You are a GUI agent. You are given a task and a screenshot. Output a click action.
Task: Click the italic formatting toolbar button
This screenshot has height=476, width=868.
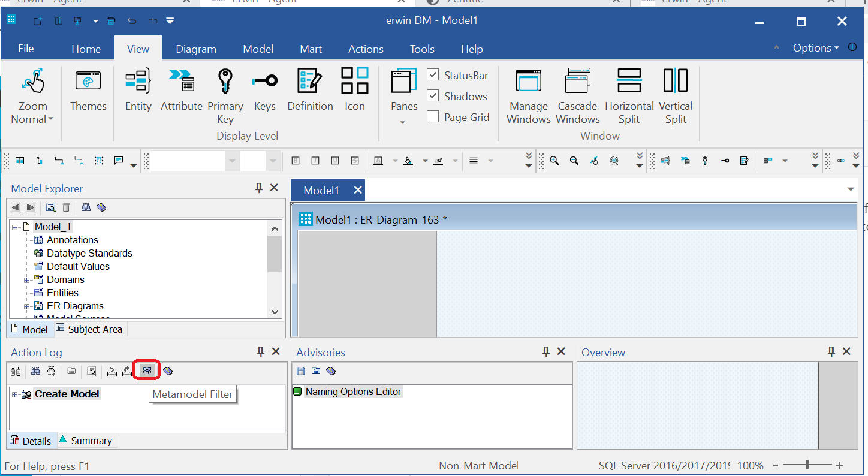point(315,161)
